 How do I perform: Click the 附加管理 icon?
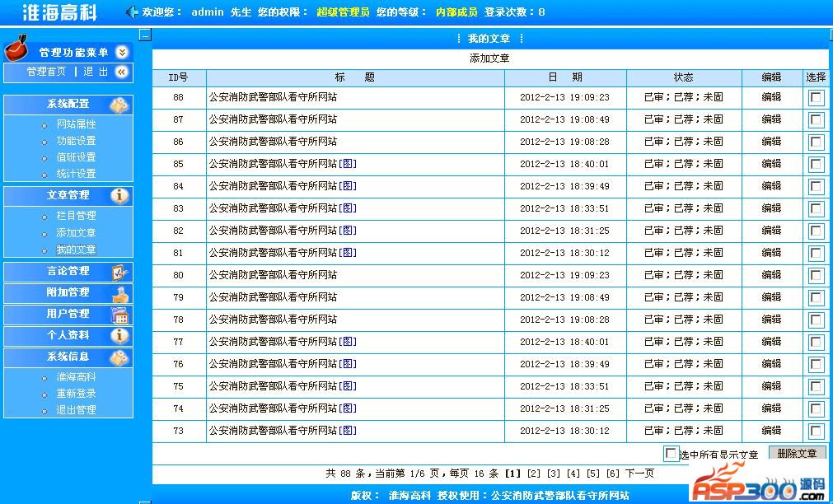pyautogui.click(x=120, y=293)
